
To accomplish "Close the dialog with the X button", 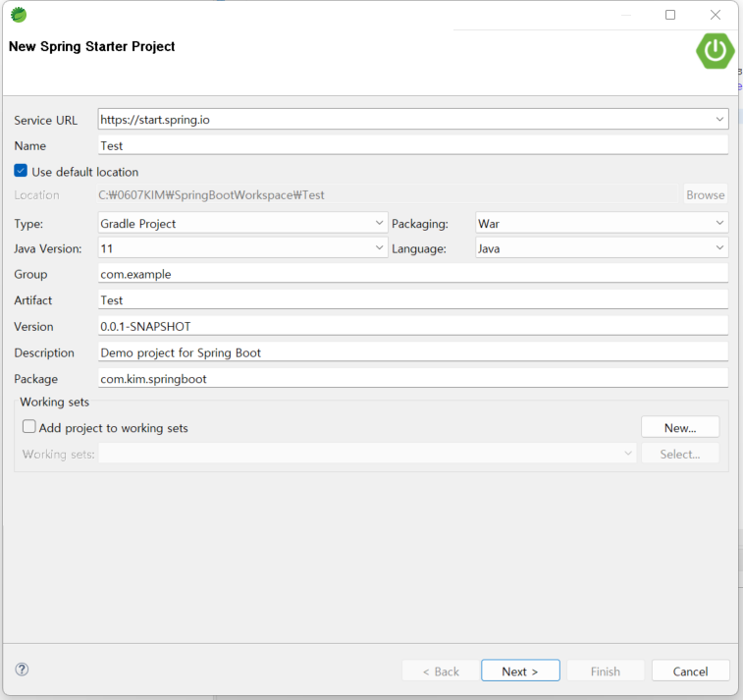I will pos(716,15).
